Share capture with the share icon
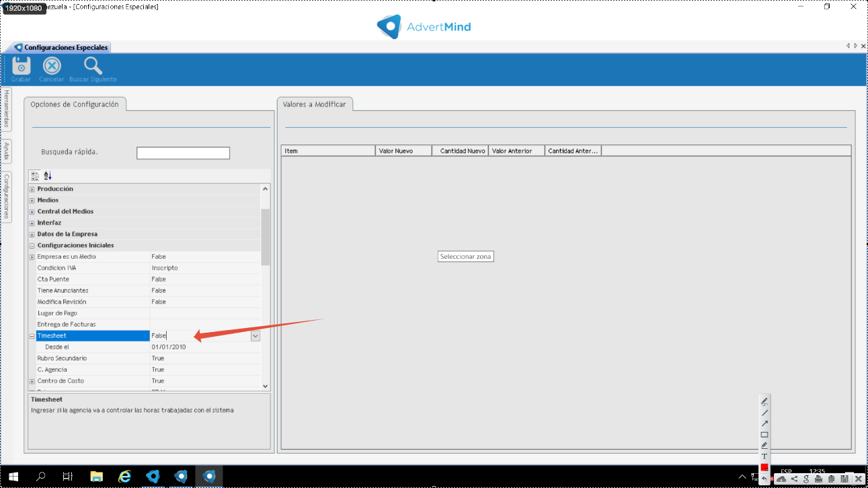Screen dimensions: 868x488 795,479
